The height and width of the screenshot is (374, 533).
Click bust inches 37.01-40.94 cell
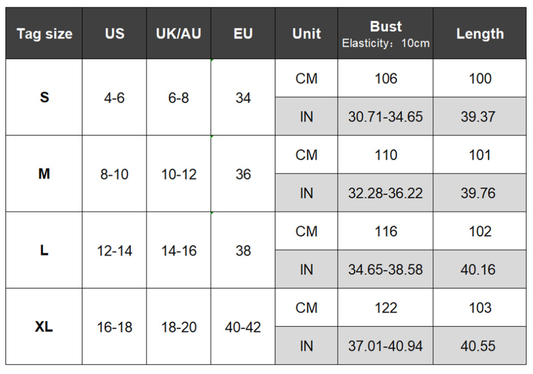coord(386,346)
